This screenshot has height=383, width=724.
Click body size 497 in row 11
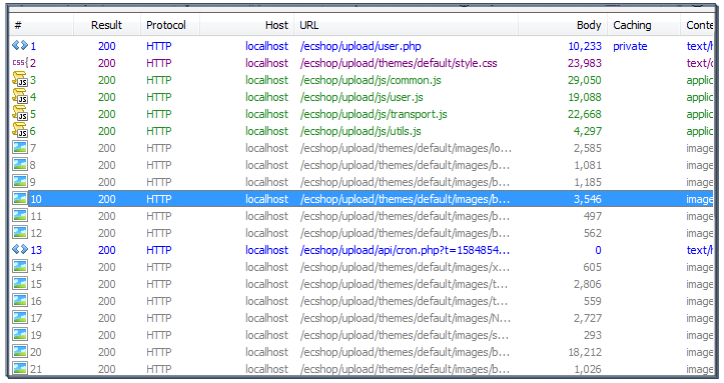(592, 216)
